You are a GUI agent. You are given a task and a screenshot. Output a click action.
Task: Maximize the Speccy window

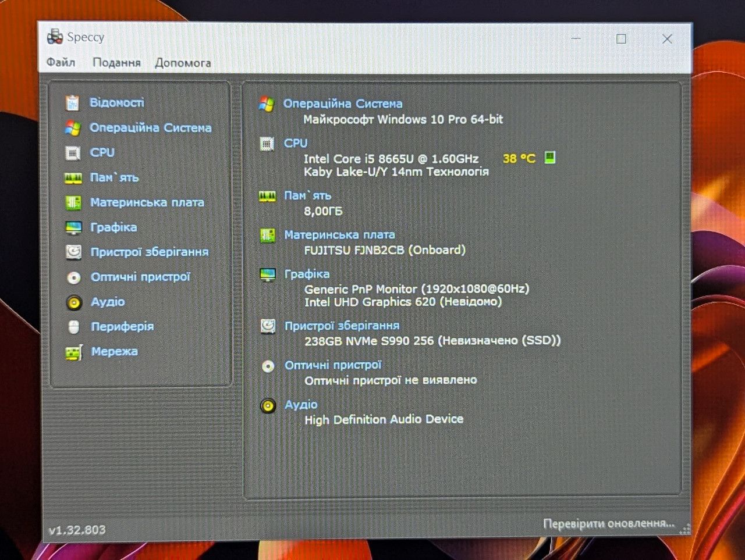coord(622,38)
